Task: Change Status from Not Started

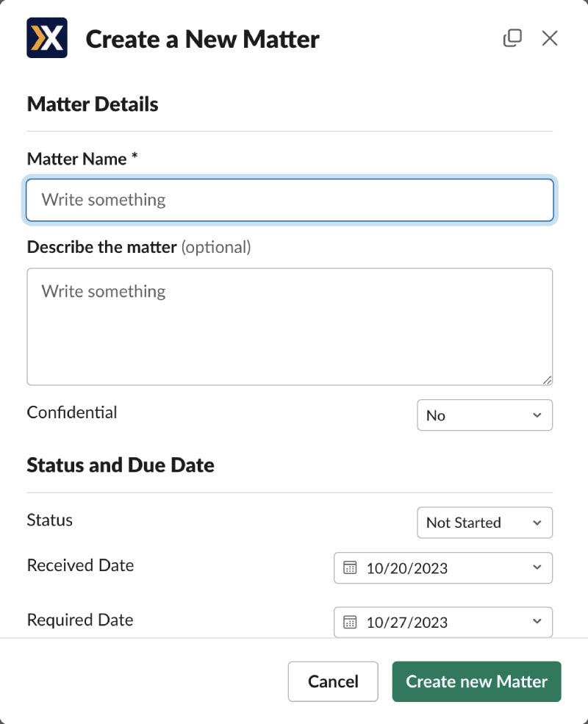Action: tap(484, 523)
